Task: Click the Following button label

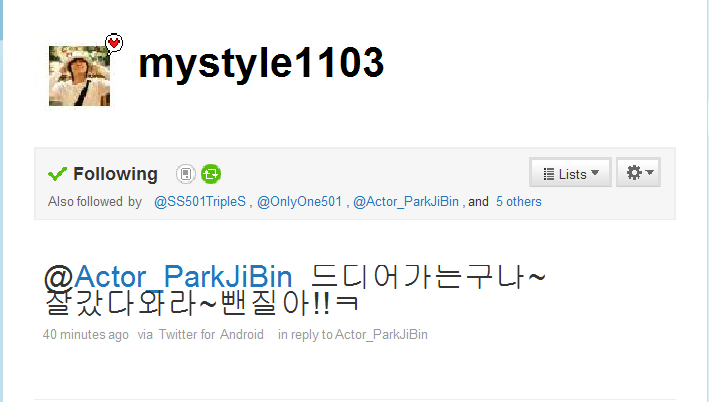Action: click(x=115, y=174)
